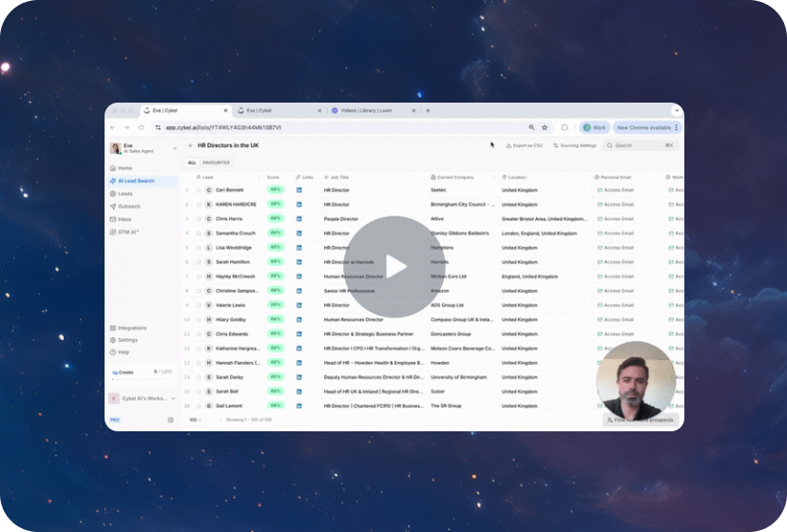Favourite Chris Harris with the star
This screenshot has height=532, width=787.
tap(199, 218)
